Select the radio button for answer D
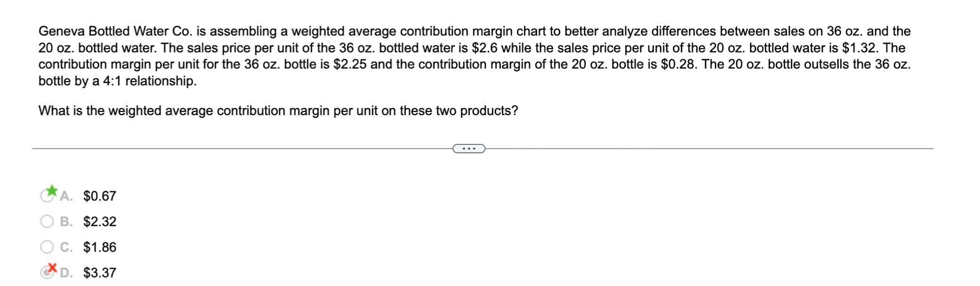980x286 pixels. point(47,272)
